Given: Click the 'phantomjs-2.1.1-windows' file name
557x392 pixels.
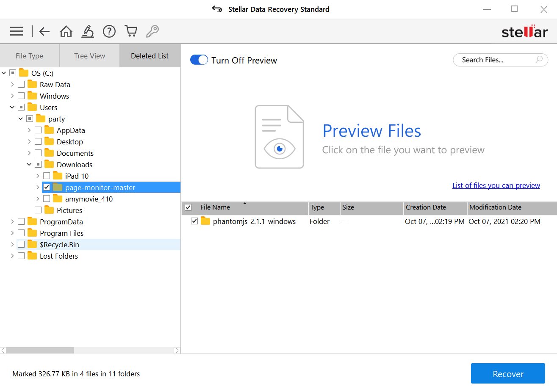Looking at the screenshot, I should [x=254, y=221].
